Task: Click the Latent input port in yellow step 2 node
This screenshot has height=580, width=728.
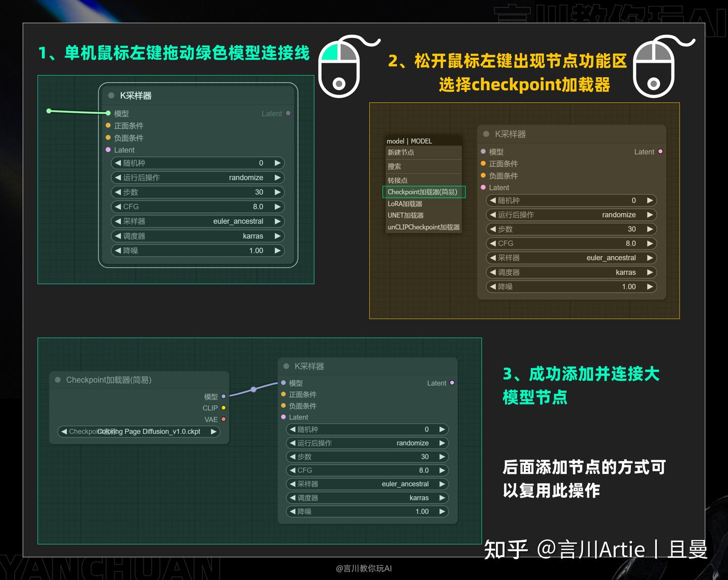Action: 483,187
